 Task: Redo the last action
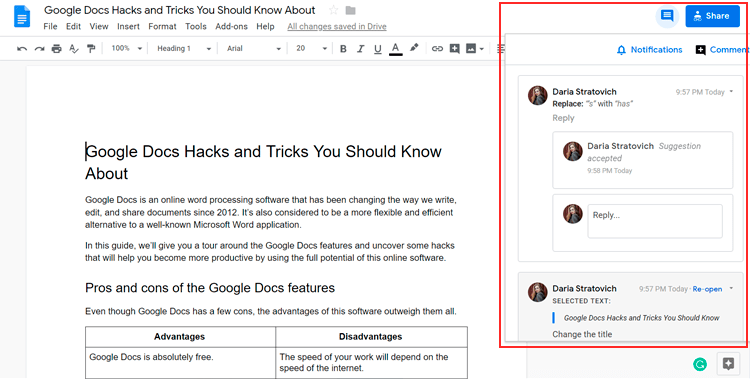[39, 48]
